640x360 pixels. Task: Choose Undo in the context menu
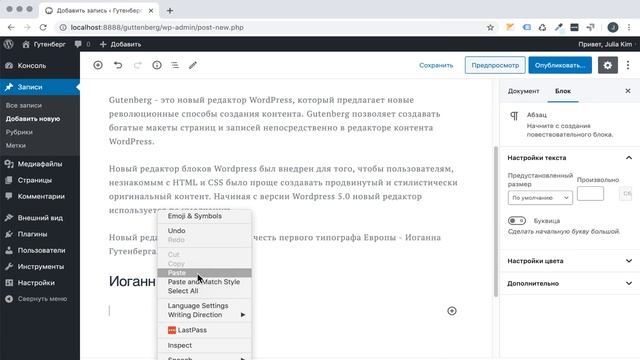pyautogui.click(x=204, y=231)
